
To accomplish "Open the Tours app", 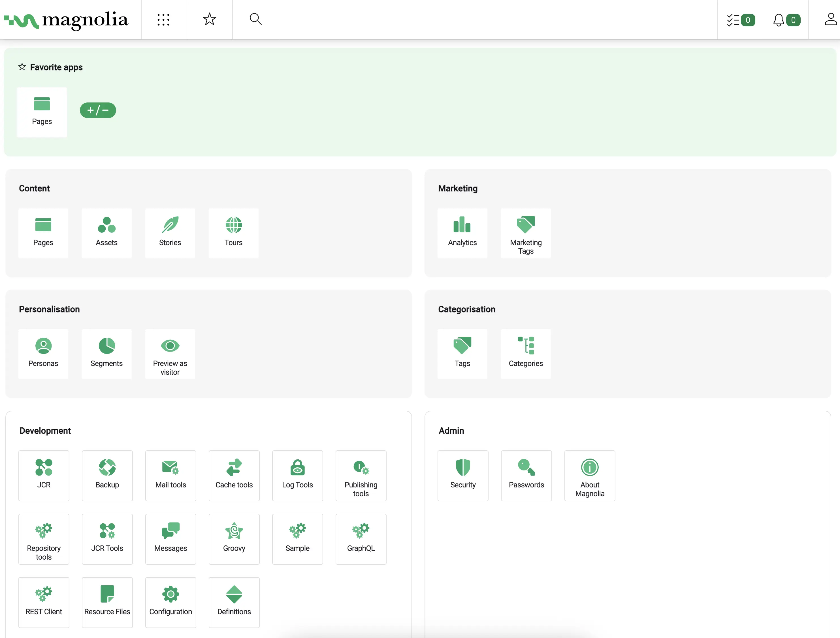I will [x=234, y=233].
